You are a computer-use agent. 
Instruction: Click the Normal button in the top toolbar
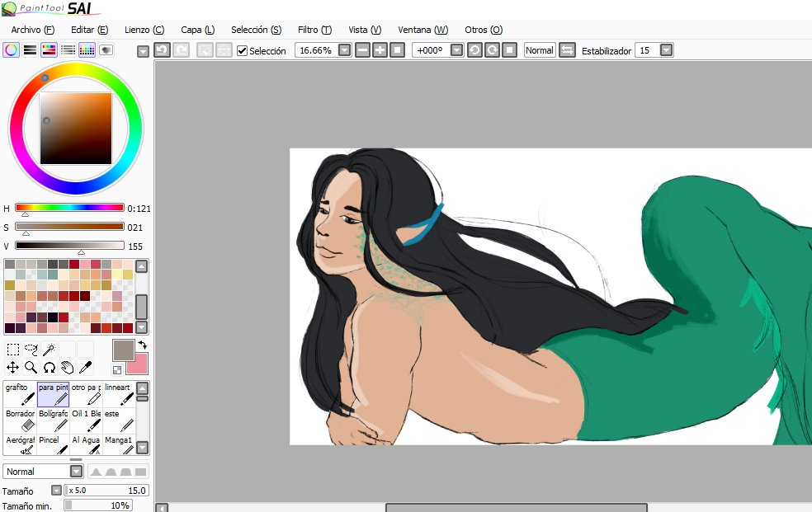540,50
